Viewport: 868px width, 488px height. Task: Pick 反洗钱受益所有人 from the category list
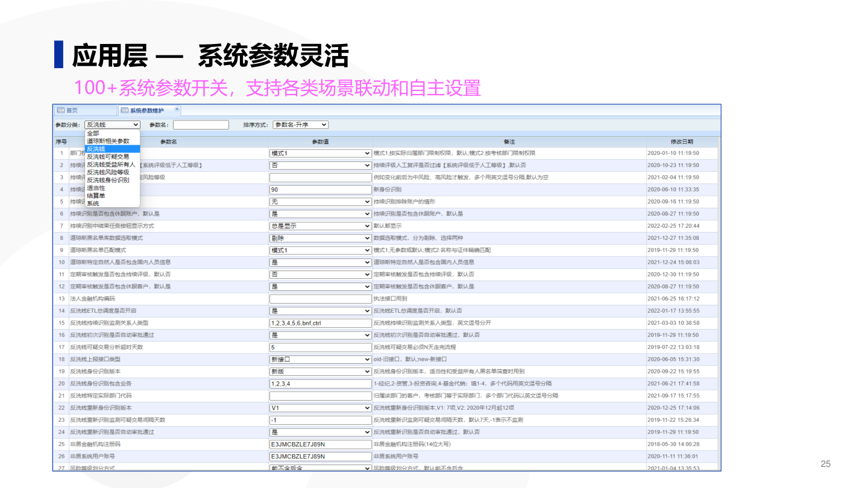tap(112, 164)
